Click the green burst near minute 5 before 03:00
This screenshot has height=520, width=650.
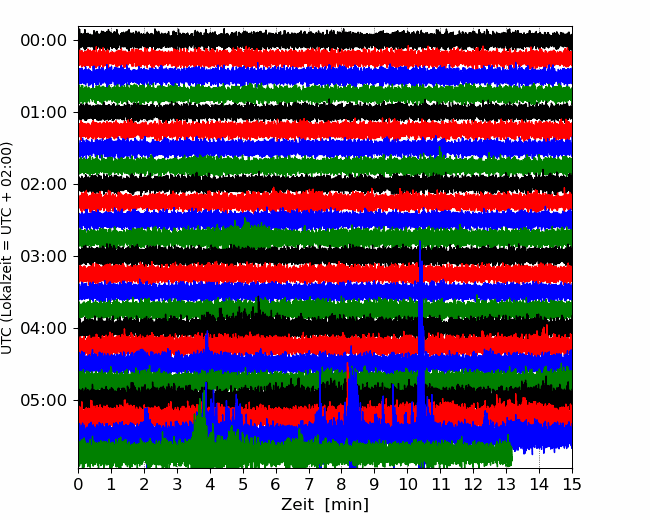[x=246, y=227]
